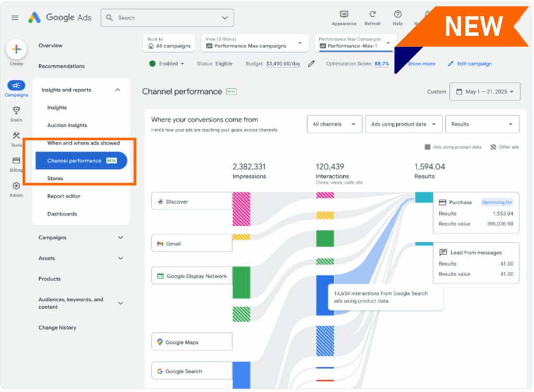Click the calendar icon in date range
Image resolution: width=534 pixels, height=392 pixels.
tap(459, 92)
